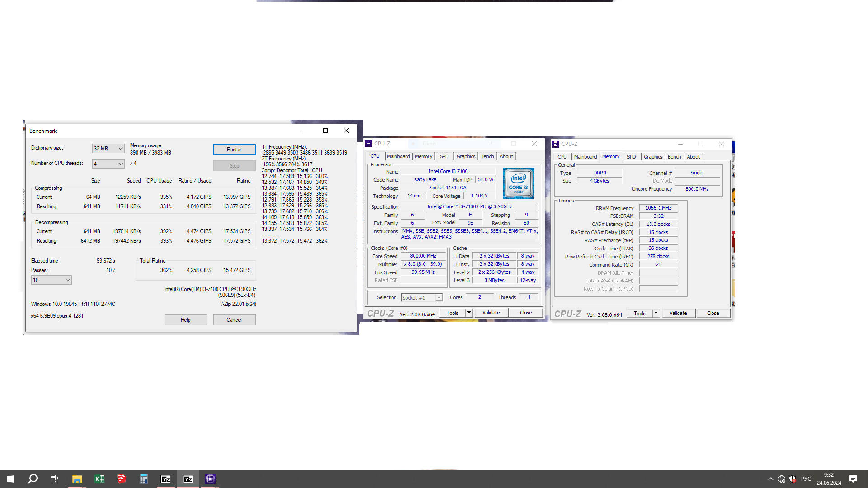868x488 pixels.
Task: Click Tools in the CPU-Z Memory window
Action: point(640,313)
